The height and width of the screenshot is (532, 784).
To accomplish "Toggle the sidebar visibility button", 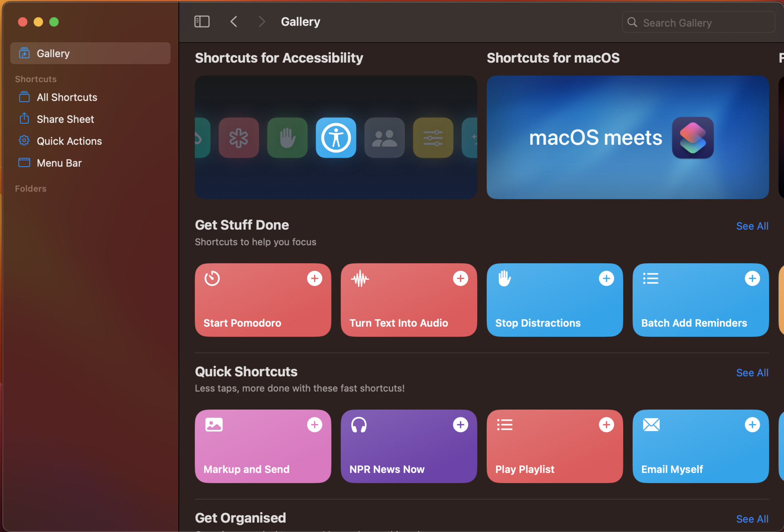I will [x=202, y=22].
